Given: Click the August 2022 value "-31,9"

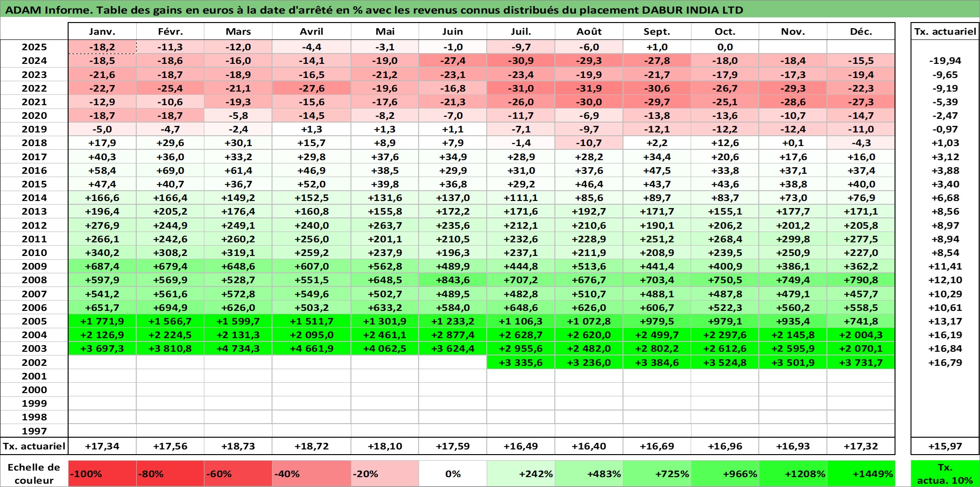Looking at the screenshot, I should tap(589, 88).
